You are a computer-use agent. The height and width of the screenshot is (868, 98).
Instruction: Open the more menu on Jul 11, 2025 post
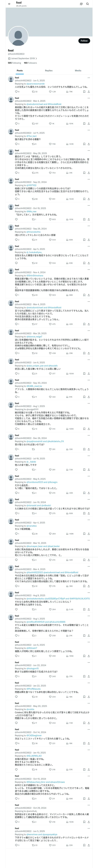pos(89,130)
